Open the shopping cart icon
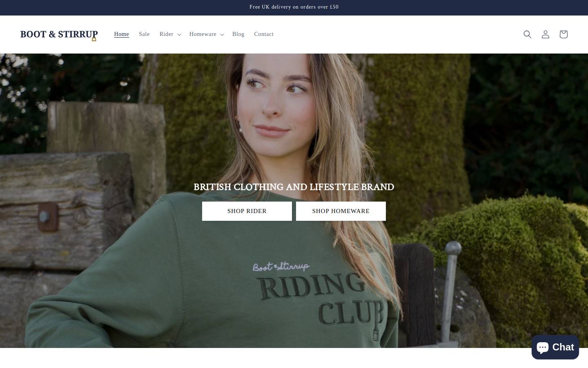The width and height of the screenshot is (588, 368). coord(563,34)
